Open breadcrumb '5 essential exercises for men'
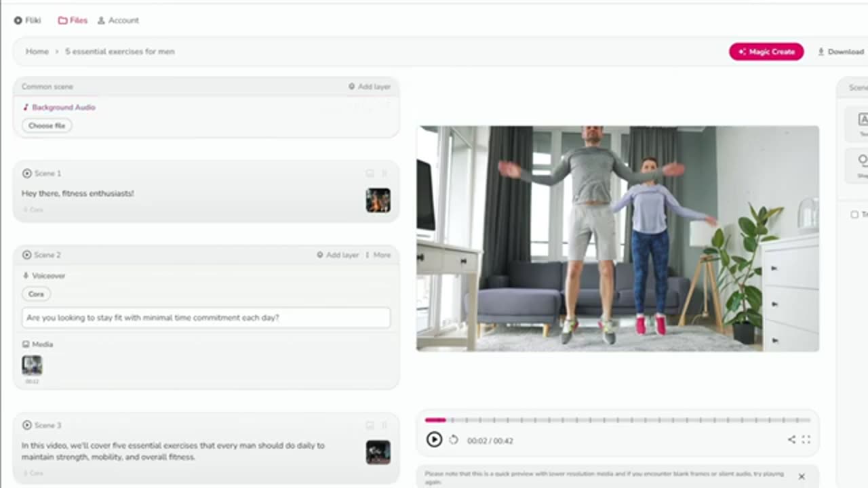Image resolution: width=868 pixels, height=488 pixels. [x=120, y=52]
